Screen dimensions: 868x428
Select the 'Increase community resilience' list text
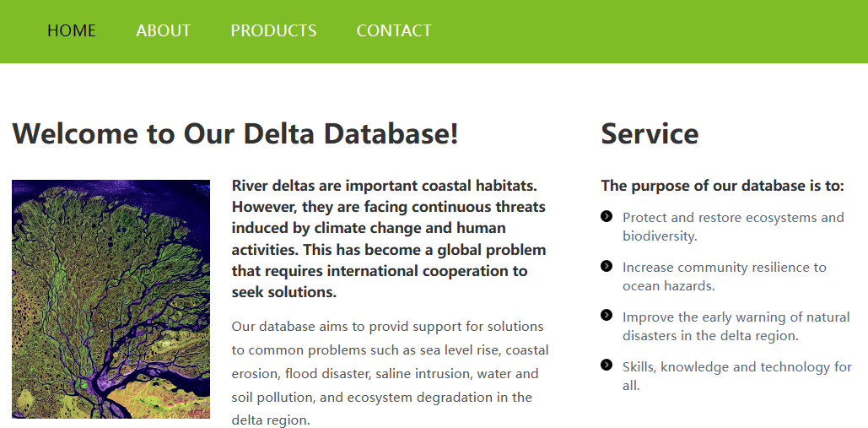[724, 276]
